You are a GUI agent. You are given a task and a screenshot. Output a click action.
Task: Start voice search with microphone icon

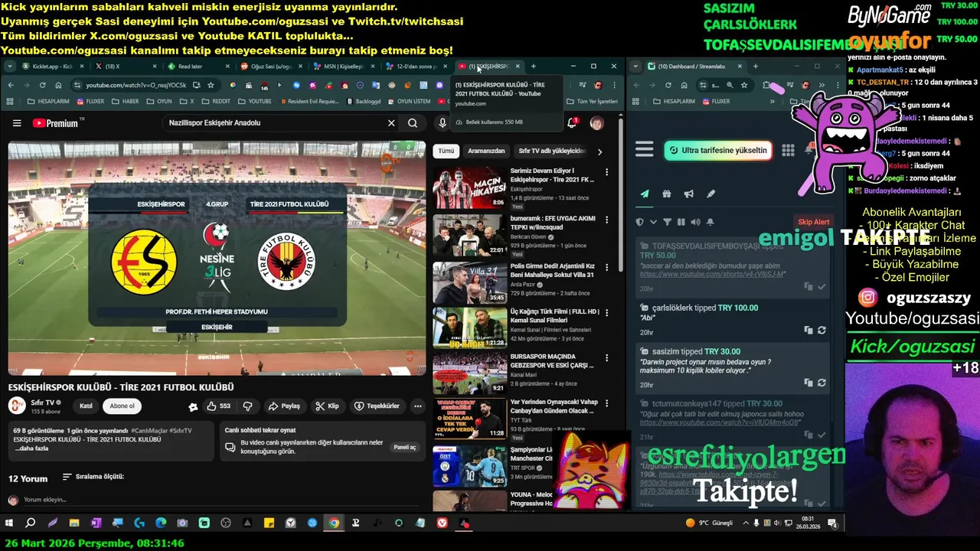tap(443, 123)
